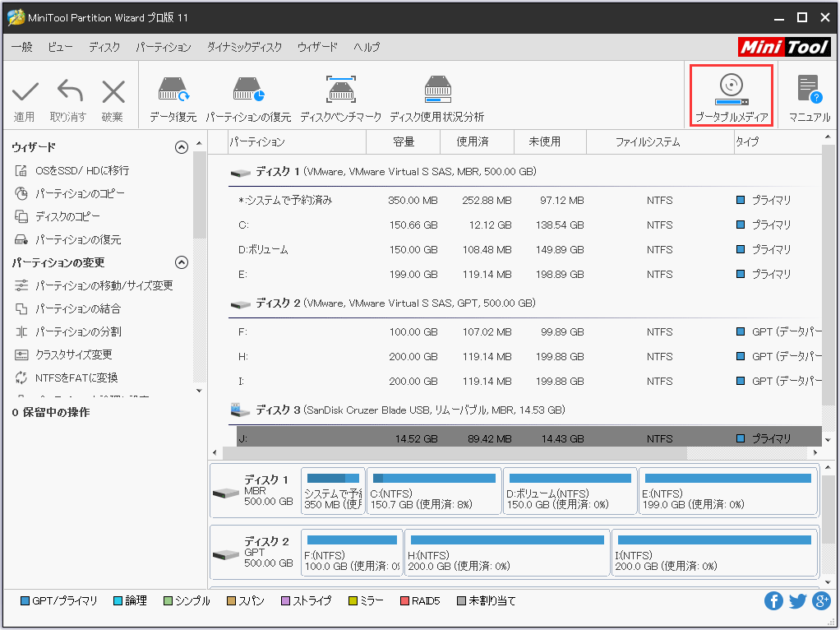Sort by Type (タイプ) column header
The image size is (840, 630).
(x=777, y=142)
